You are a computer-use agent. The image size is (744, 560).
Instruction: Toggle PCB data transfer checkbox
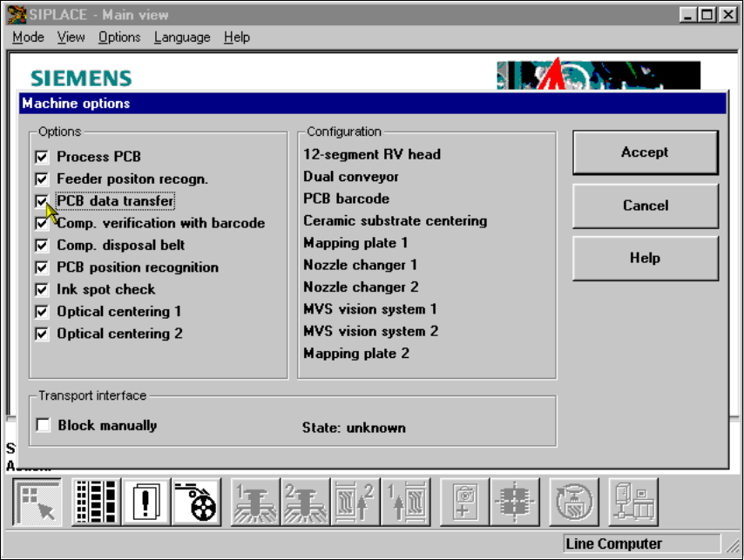42,201
